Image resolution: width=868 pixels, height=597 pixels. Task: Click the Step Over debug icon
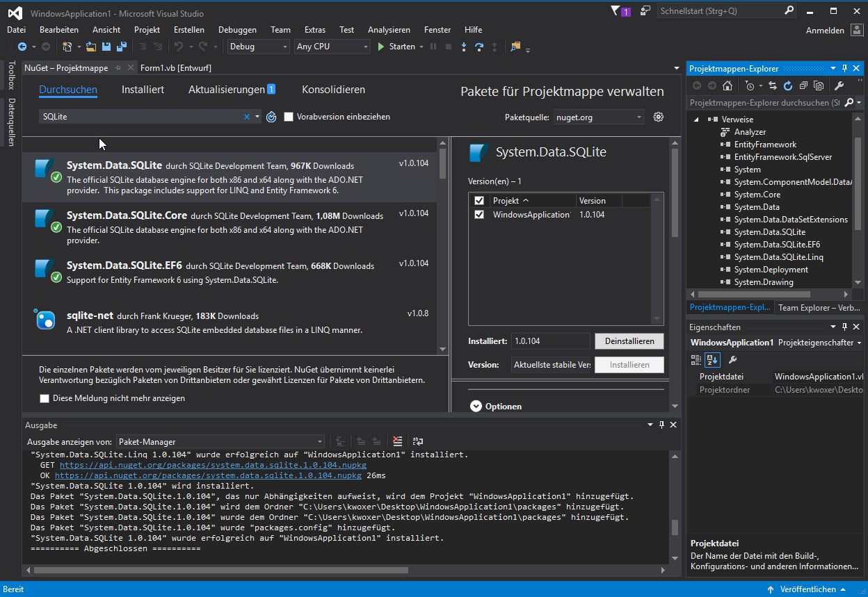[x=479, y=47]
